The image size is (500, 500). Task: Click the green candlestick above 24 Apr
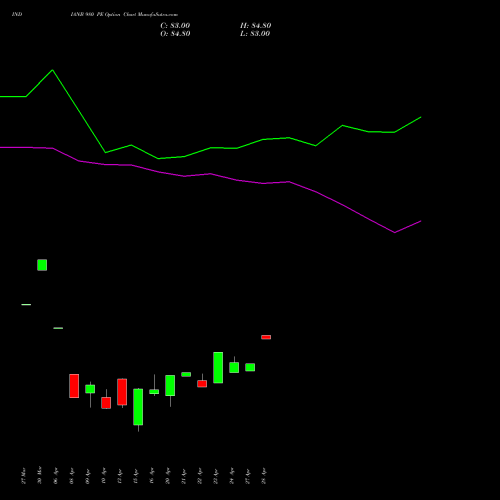[234, 367]
